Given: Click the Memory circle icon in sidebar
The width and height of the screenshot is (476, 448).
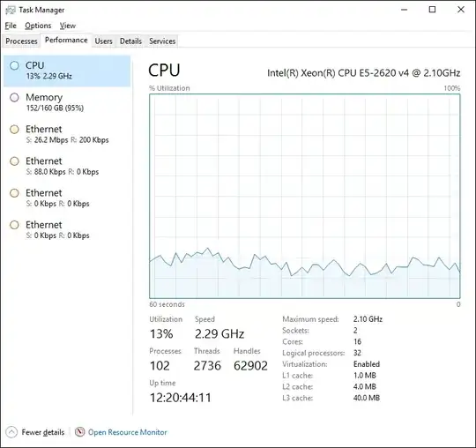Looking at the screenshot, I should coord(14,98).
